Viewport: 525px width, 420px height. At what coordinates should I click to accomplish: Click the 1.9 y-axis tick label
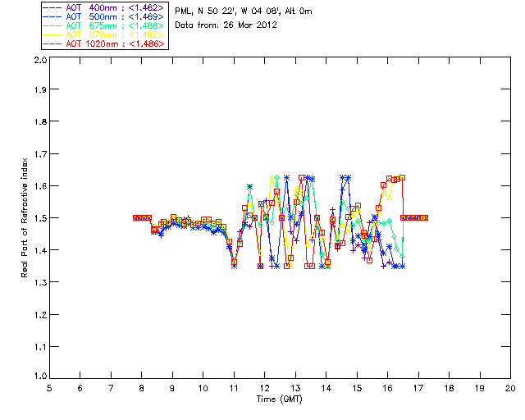40,89
